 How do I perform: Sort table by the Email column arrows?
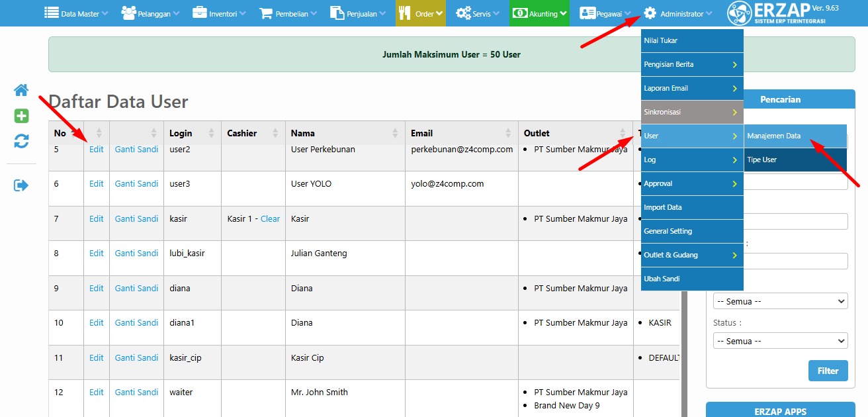(x=508, y=133)
